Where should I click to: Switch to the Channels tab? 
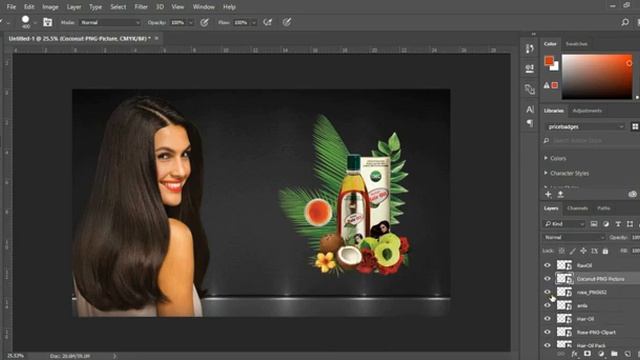coord(578,208)
